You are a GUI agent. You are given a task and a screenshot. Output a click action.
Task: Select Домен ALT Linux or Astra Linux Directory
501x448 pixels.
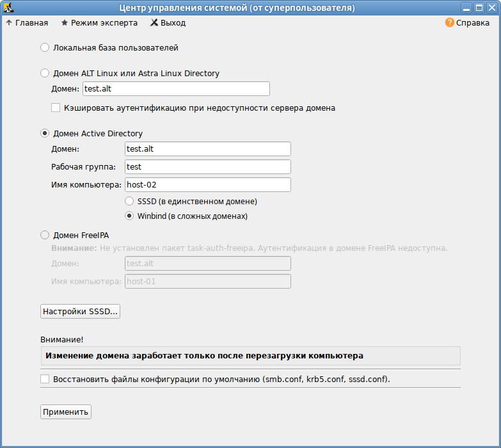pos(45,73)
